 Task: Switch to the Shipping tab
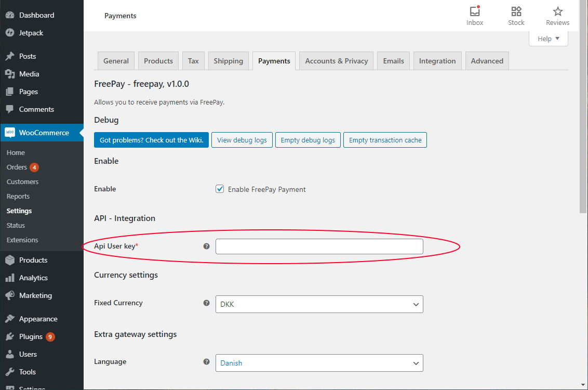pyautogui.click(x=228, y=61)
